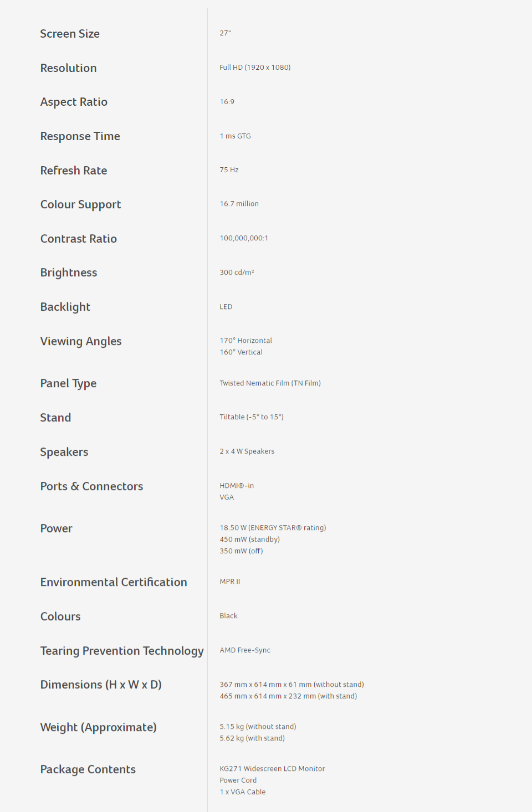Click the ENERGY STAR power rating line

(x=273, y=528)
